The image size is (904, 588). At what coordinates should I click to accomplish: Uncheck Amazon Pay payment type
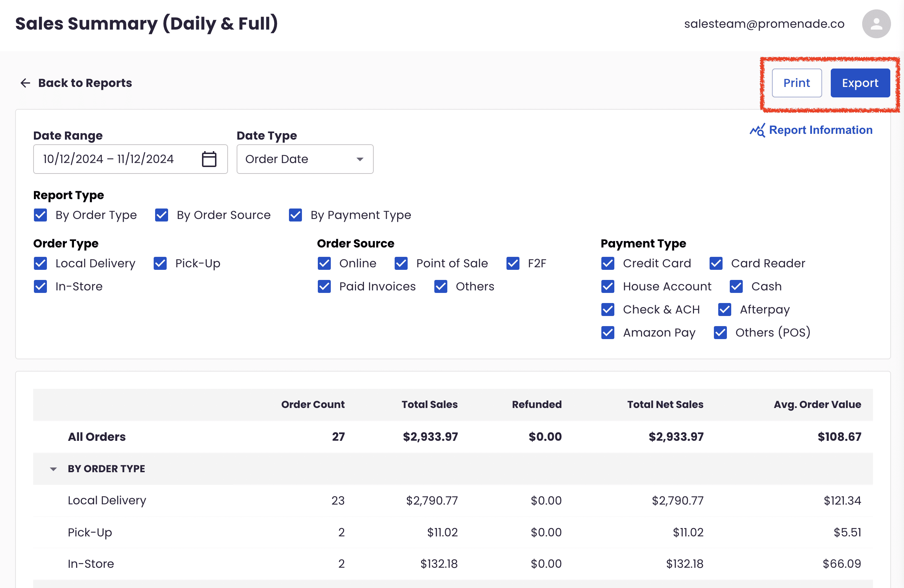tap(608, 333)
